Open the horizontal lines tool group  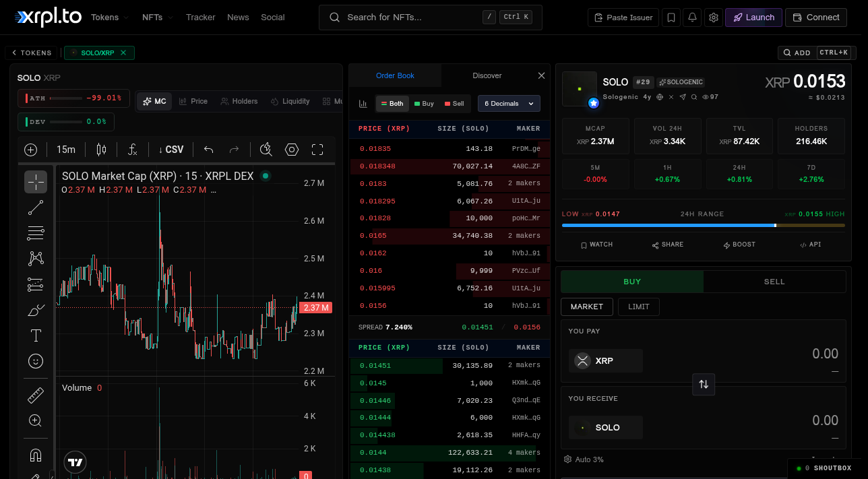pos(36,233)
